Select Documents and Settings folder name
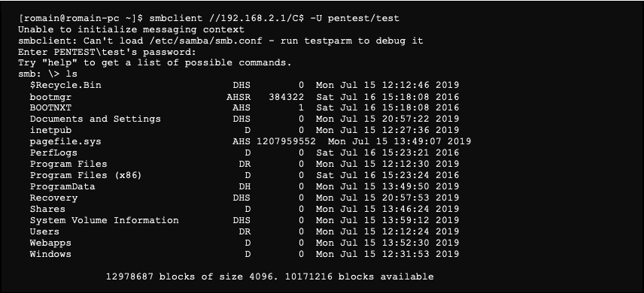644x293 pixels. click(96, 119)
